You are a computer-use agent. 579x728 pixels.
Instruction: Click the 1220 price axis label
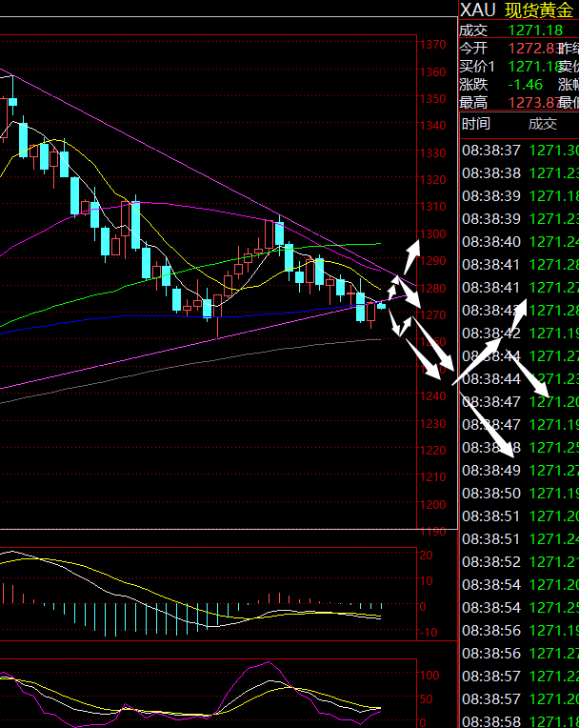tap(433, 451)
